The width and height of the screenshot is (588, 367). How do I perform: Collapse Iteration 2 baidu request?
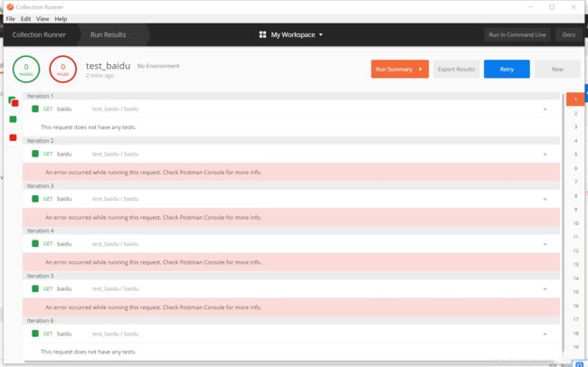coord(545,154)
